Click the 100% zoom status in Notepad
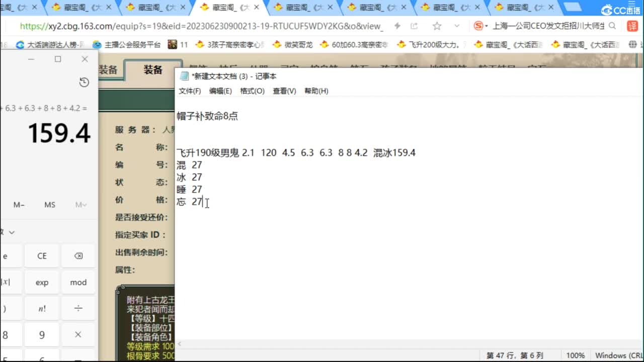Image resolution: width=644 pixels, height=362 pixels. click(576, 355)
